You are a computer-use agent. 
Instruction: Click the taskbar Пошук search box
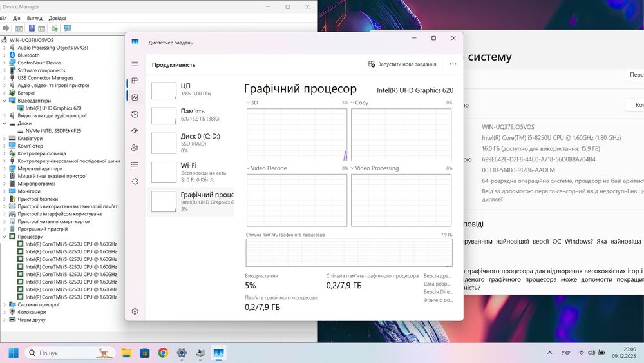(x=70, y=353)
